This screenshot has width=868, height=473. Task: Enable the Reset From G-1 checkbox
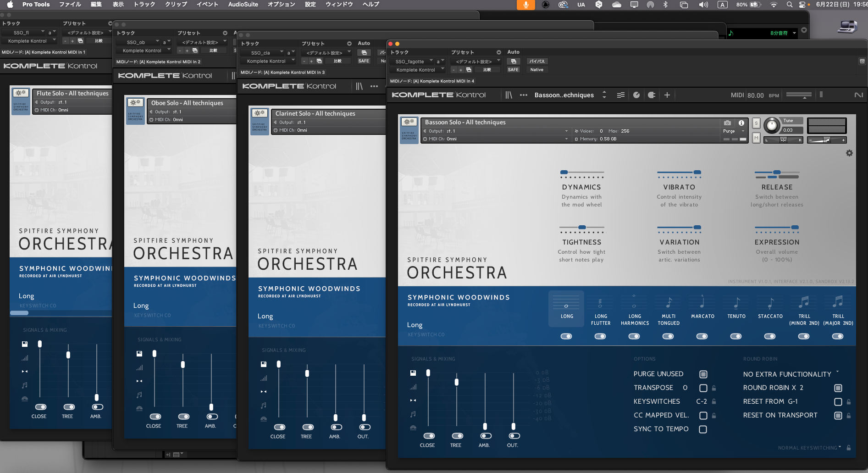point(838,402)
